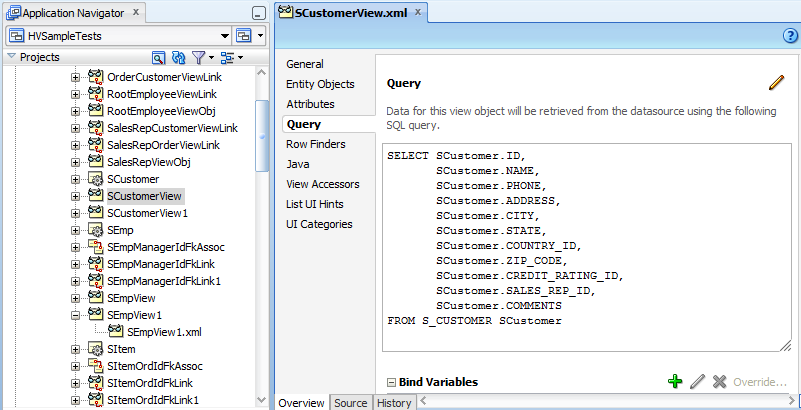
Task: Open the List UI Hints section
Action: [x=315, y=204]
